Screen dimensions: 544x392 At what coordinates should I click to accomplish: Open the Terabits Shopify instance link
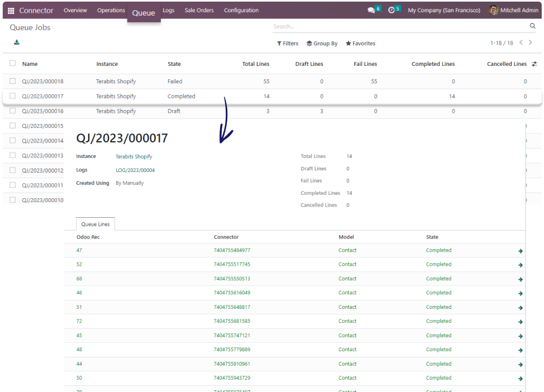(x=134, y=156)
